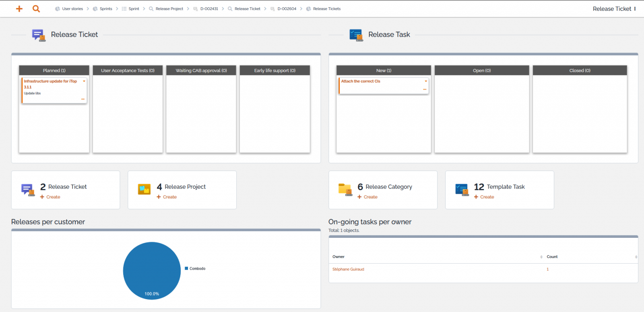Screen dimensions: 644x312
Task: Click the On-going tasks per owner title
Action: 370,222
